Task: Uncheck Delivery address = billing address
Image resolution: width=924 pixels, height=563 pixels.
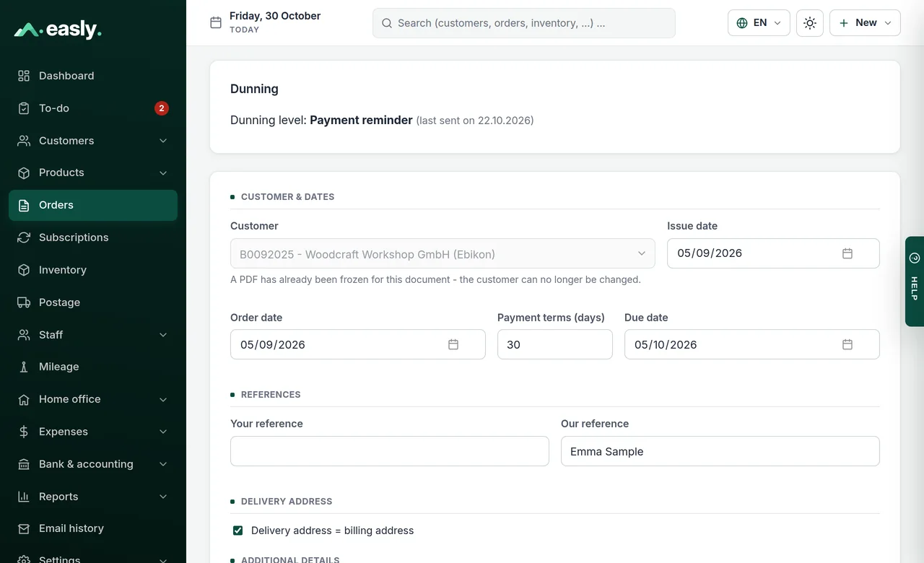Action: click(x=237, y=531)
